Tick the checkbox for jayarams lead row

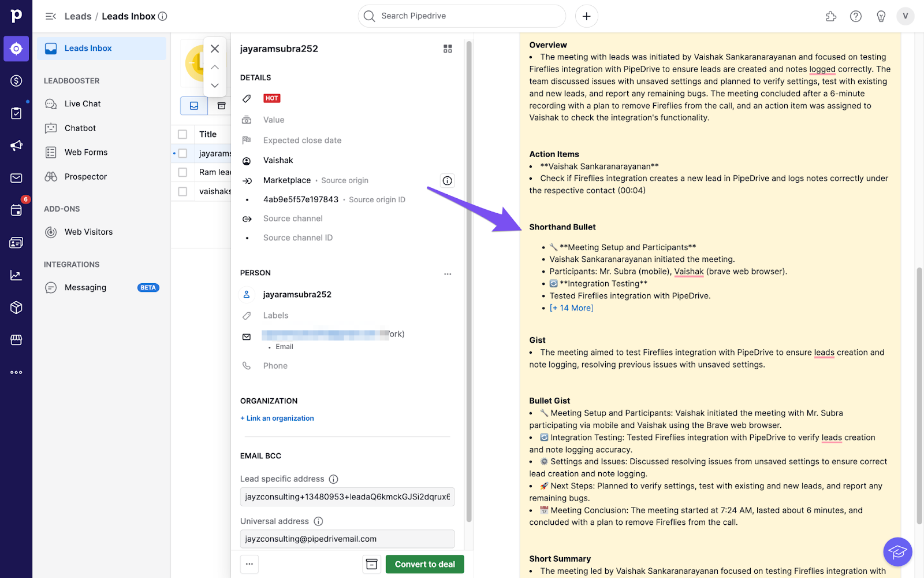[182, 153]
